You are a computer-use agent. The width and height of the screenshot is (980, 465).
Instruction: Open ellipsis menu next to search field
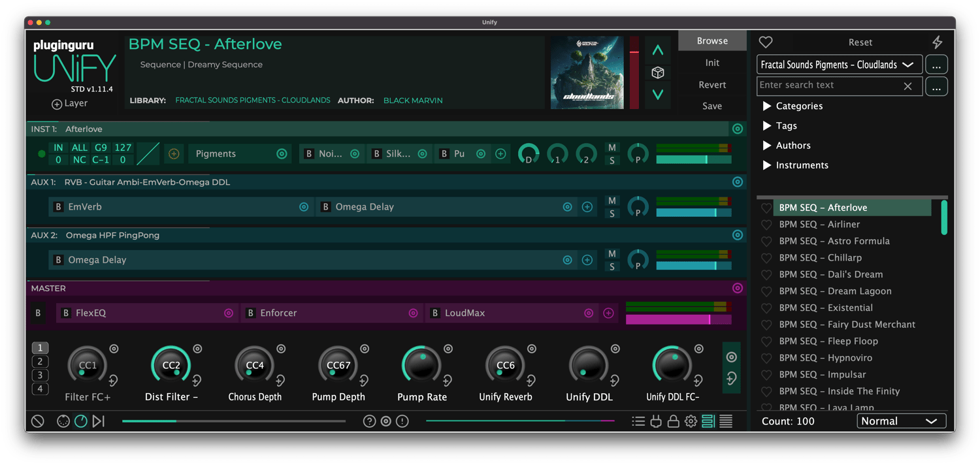(936, 86)
